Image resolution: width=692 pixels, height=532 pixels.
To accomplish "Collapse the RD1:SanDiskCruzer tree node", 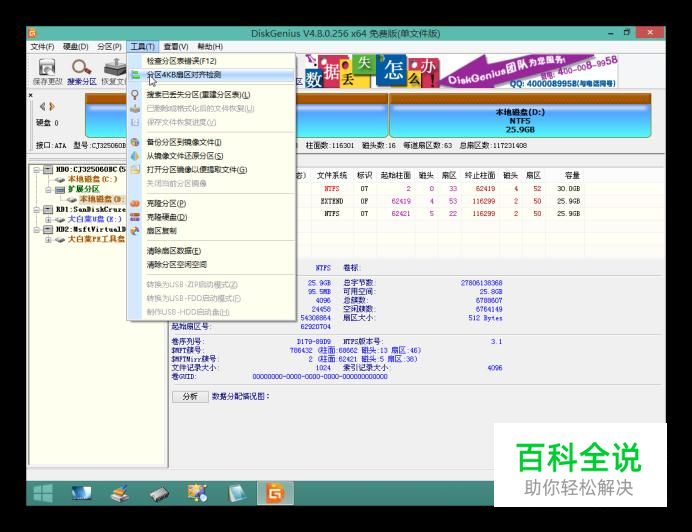I will (x=37, y=210).
